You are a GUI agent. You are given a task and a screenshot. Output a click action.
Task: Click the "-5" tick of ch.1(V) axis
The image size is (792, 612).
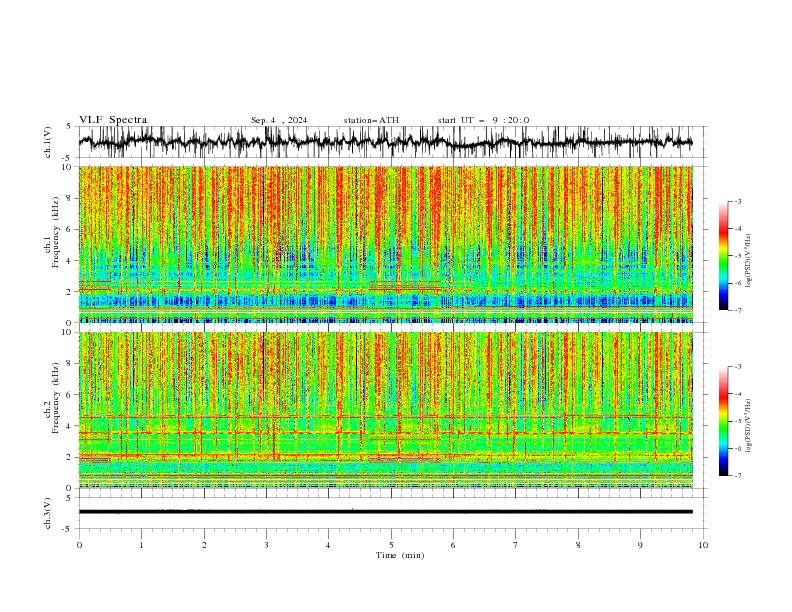tap(68, 158)
